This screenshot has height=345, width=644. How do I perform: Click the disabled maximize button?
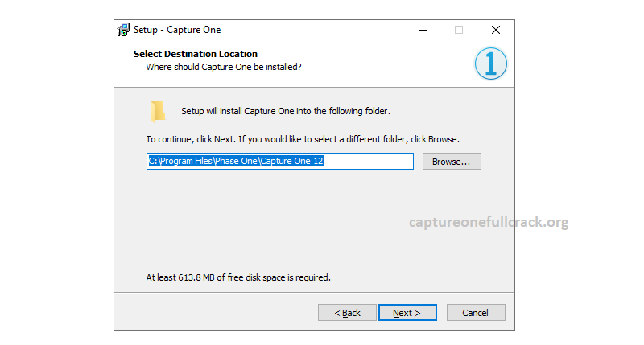459,30
